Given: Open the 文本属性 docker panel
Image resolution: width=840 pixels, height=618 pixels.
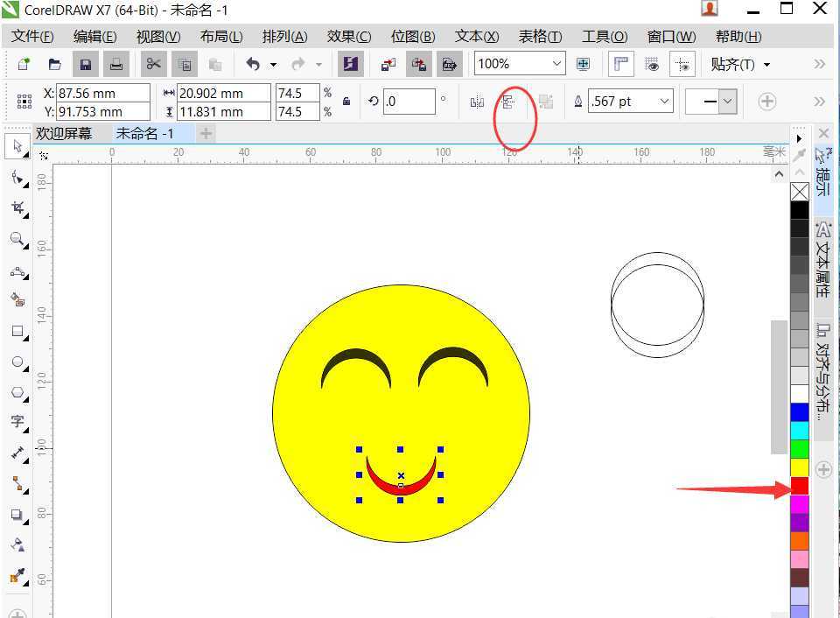Looking at the screenshot, I should point(823,258).
